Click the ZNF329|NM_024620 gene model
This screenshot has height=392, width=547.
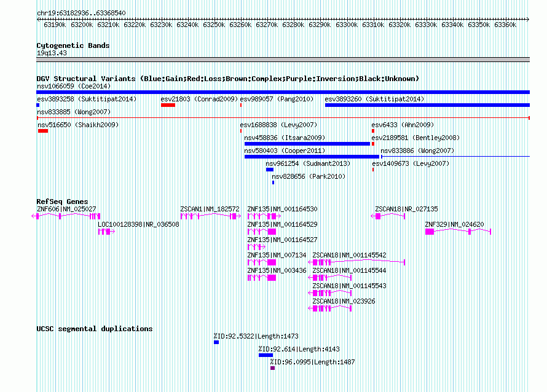click(458, 232)
